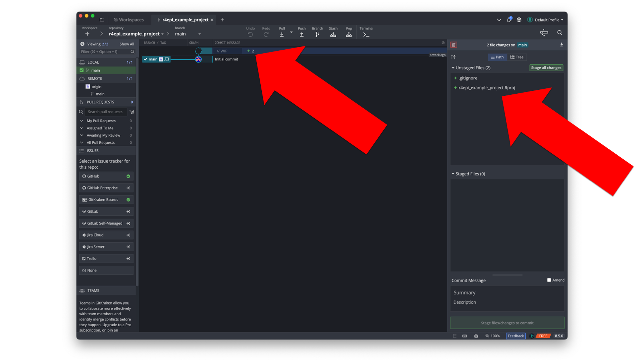This screenshot has height=362, width=644.
Task: Pop the stash with Pop icon
Action: coord(349,34)
